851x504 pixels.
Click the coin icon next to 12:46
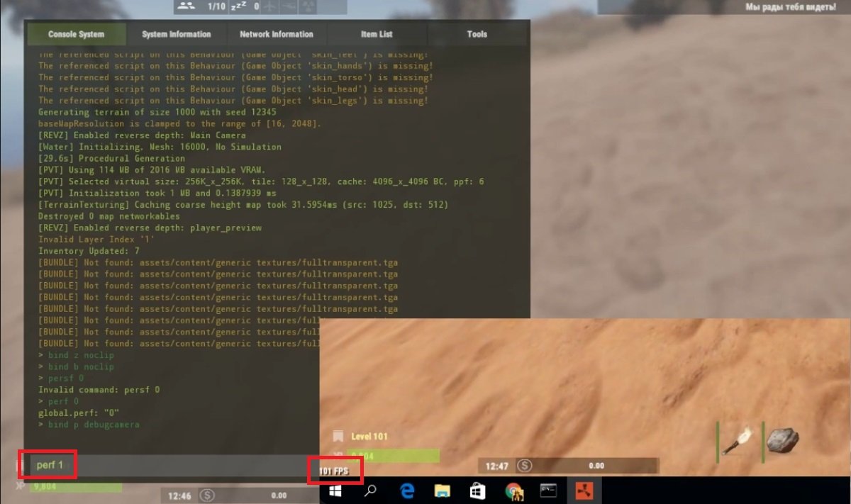click(207, 495)
